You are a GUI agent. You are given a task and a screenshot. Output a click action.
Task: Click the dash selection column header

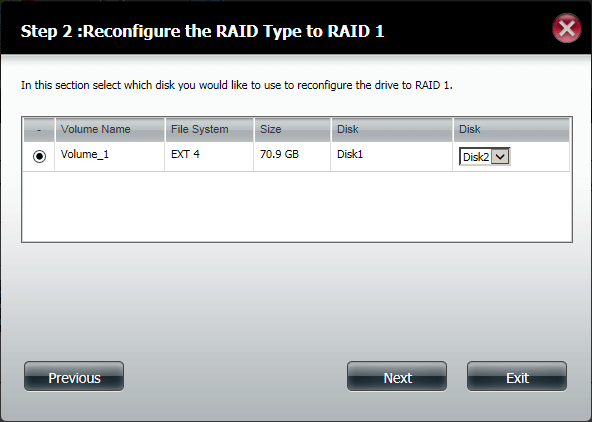coord(39,129)
